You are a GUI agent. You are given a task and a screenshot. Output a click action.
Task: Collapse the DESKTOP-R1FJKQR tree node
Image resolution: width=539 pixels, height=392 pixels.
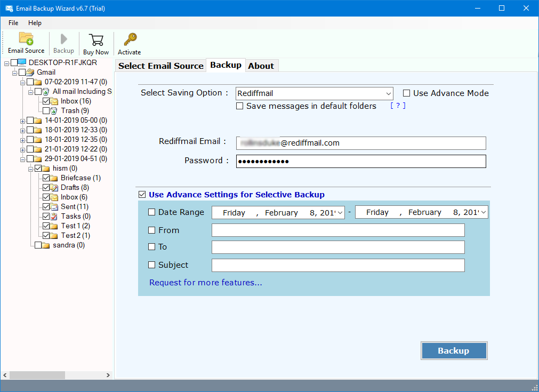tap(6, 63)
